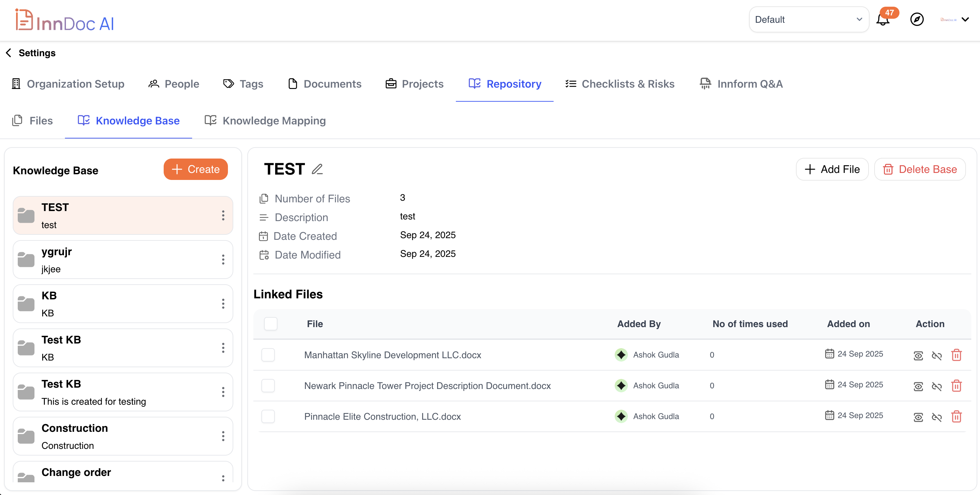
Task: Unlink the Manhattan Skyline Development file
Action: [x=936, y=356]
